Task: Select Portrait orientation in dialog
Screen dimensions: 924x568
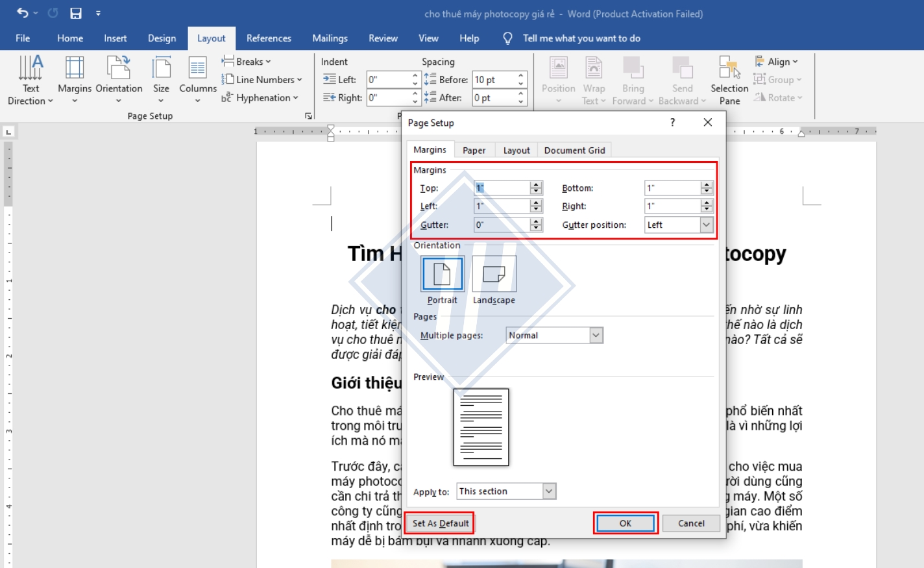Action: pyautogui.click(x=443, y=274)
